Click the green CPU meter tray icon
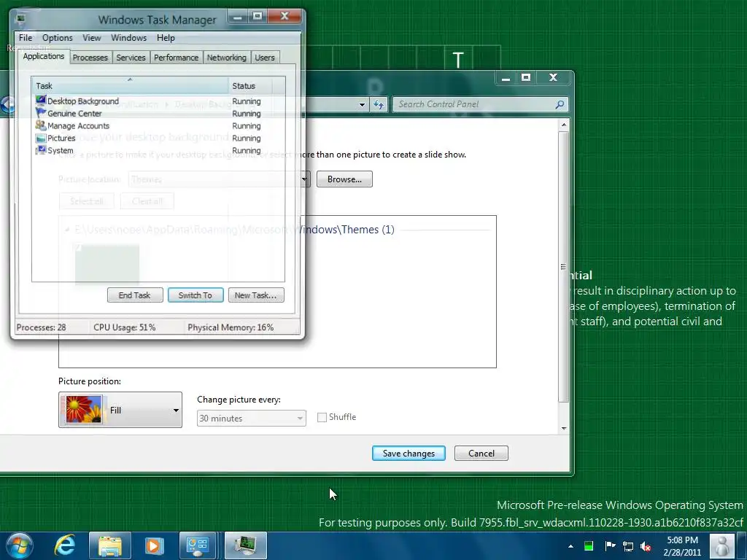Image resolution: width=747 pixels, height=560 pixels. pyautogui.click(x=589, y=546)
